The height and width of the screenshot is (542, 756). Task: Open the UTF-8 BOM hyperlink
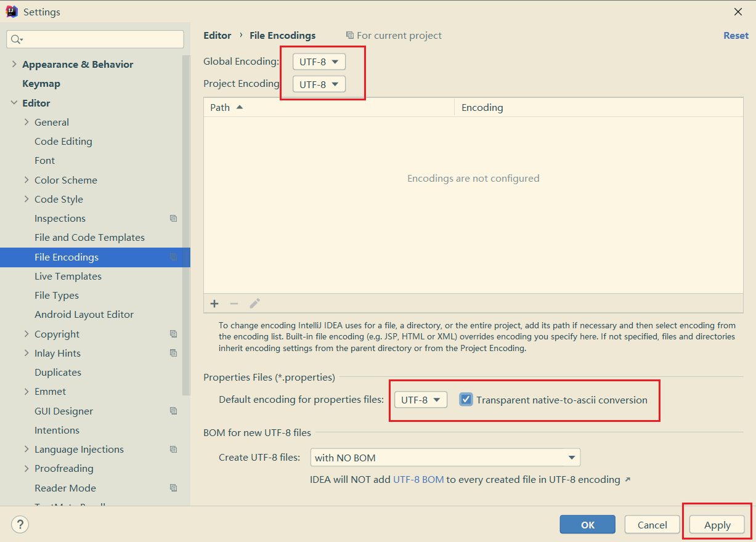click(418, 480)
